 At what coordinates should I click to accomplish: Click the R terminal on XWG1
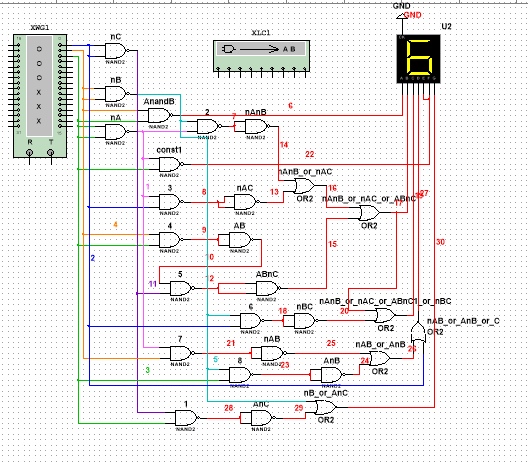coord(30,153)
